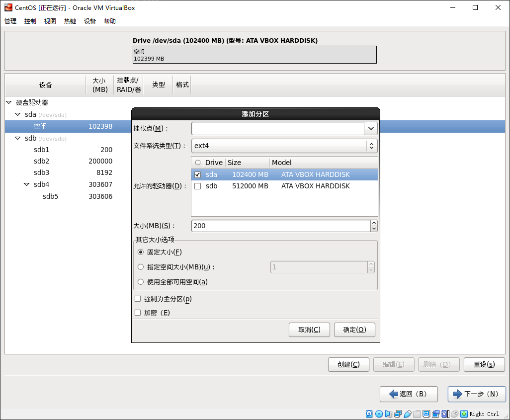The image size is (510, 420).
Task: Click the 格式 column header
Action: 182,85
